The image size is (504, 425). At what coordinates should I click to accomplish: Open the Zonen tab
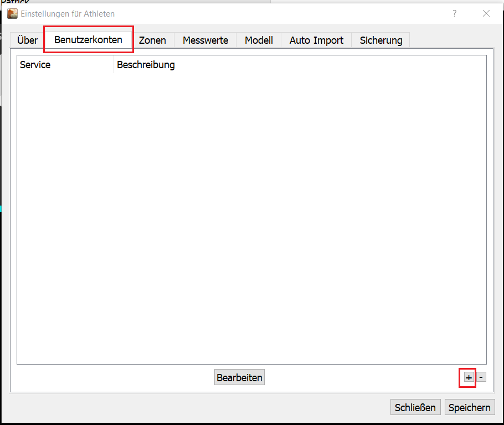click(152, 40)
